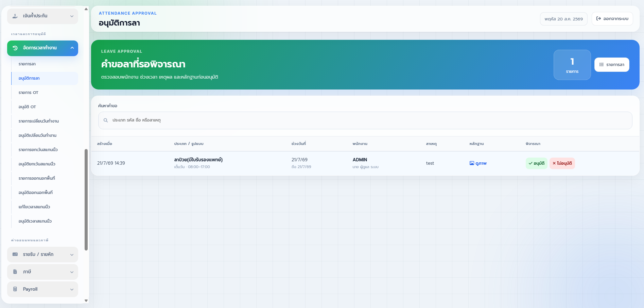
Task: Click the ออกจากระบบ logout button
Action: tap(612, 19)
